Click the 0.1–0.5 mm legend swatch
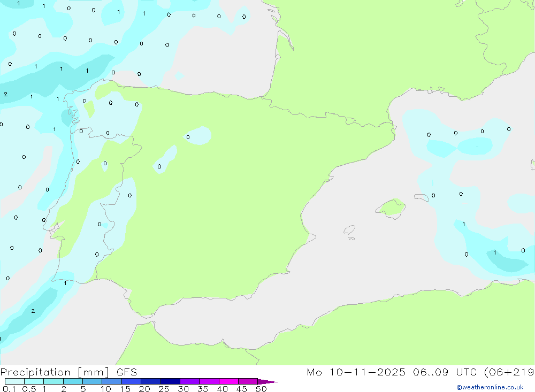Screen dimensions: 535x392 point(14,381)
